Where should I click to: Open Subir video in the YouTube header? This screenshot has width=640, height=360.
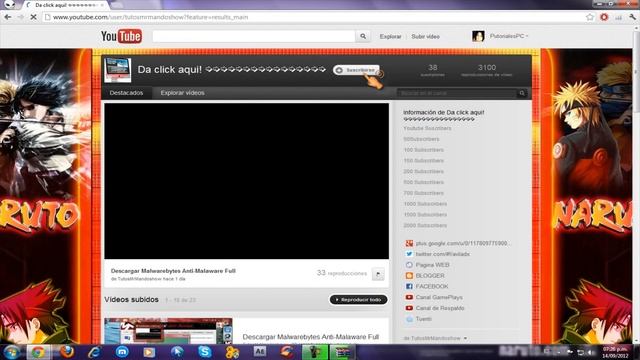425,36
